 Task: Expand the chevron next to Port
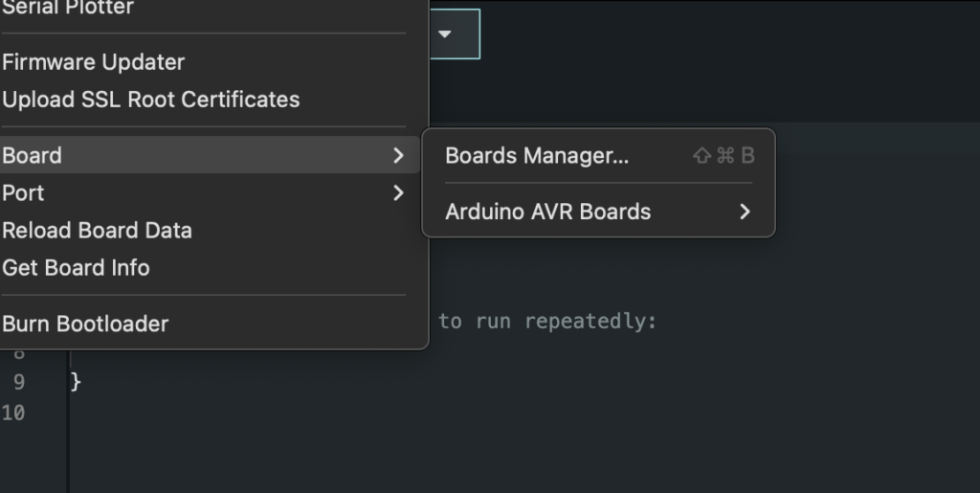click(398, 193)
